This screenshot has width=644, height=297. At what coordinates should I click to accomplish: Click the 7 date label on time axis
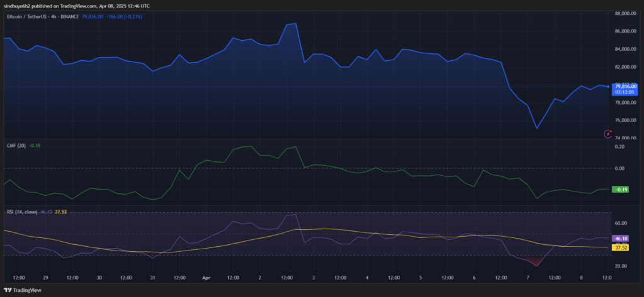528,277
